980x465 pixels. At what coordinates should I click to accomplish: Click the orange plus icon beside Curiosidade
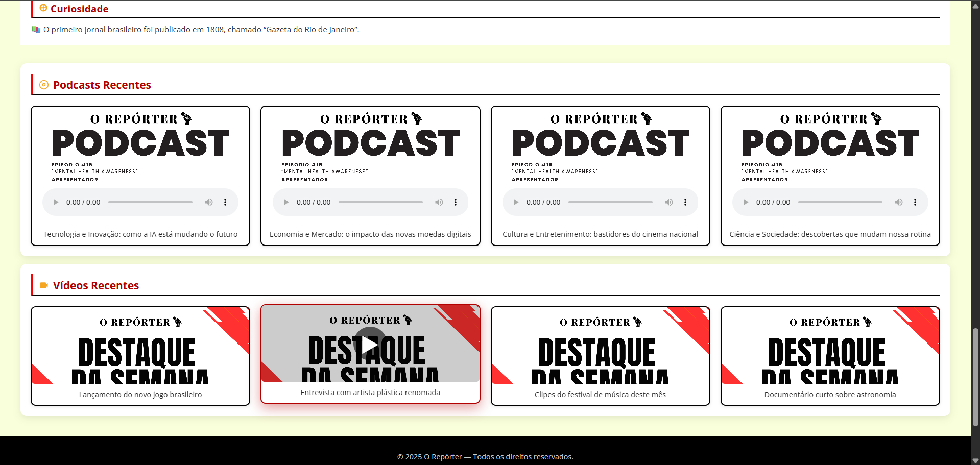[43, 8]
